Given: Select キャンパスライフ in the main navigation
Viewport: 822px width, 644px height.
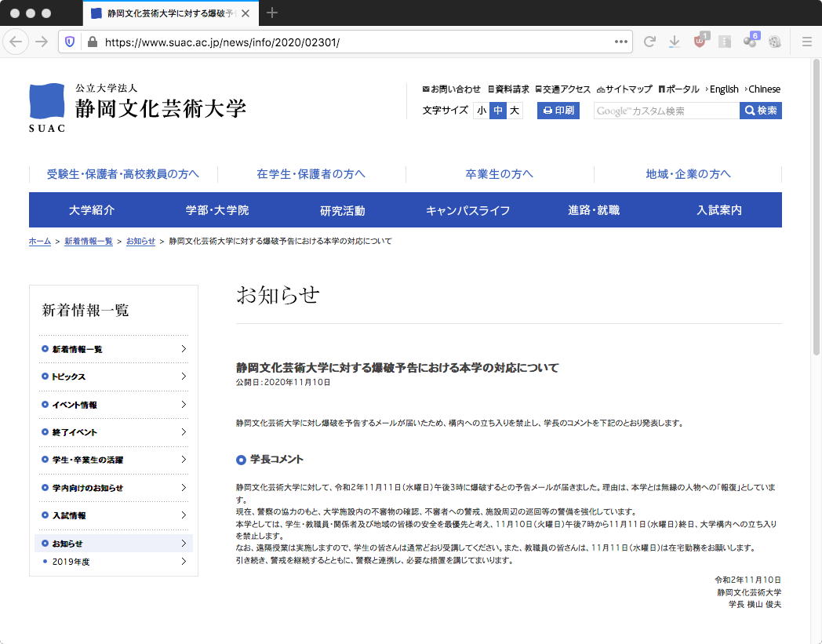Looking at the screenshot, I should point(467,210).
